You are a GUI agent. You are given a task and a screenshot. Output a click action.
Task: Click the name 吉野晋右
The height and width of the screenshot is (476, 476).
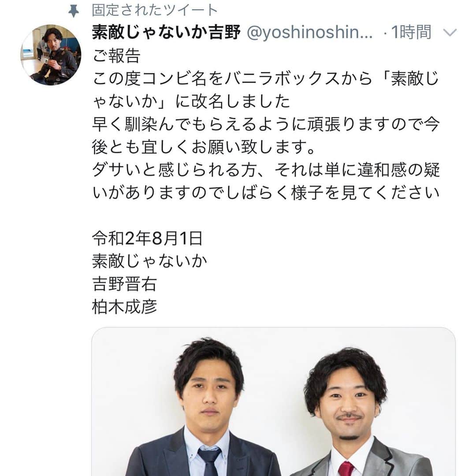[x=124, y=284]
